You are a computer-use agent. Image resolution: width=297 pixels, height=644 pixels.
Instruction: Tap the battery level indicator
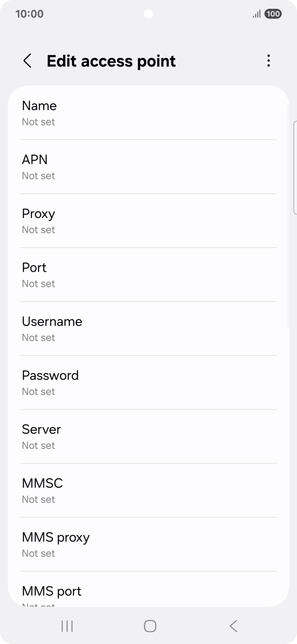click(273, 14)
